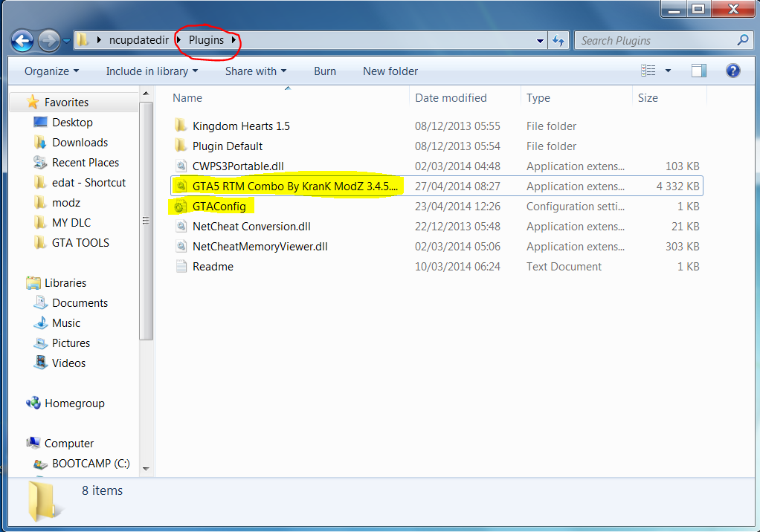Screen dimensions: 760x532
Task: Go back with the Back arrow button
Action: [22, 41]
